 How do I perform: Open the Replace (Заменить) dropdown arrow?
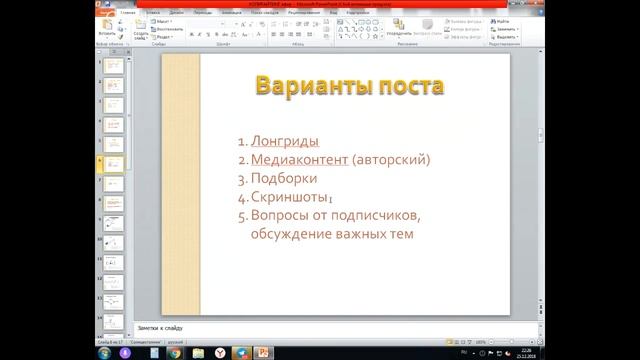(x=518, y=29)
